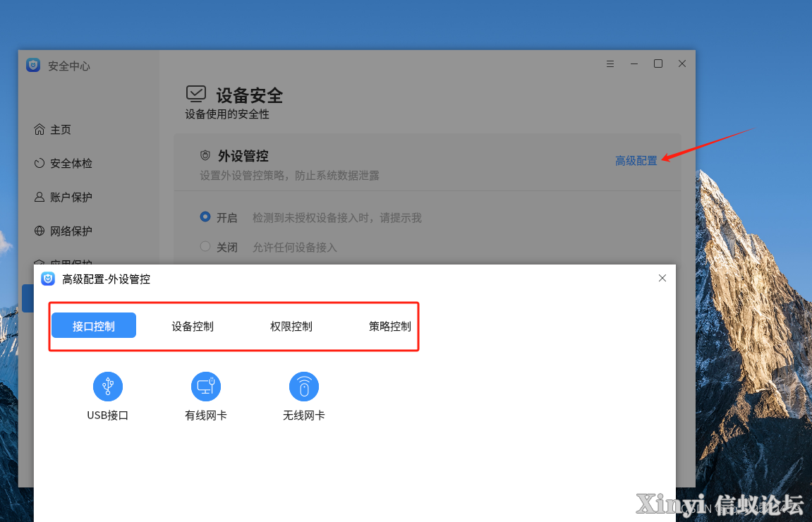Select the 关闭 radio button

click(x=205, y=246)
